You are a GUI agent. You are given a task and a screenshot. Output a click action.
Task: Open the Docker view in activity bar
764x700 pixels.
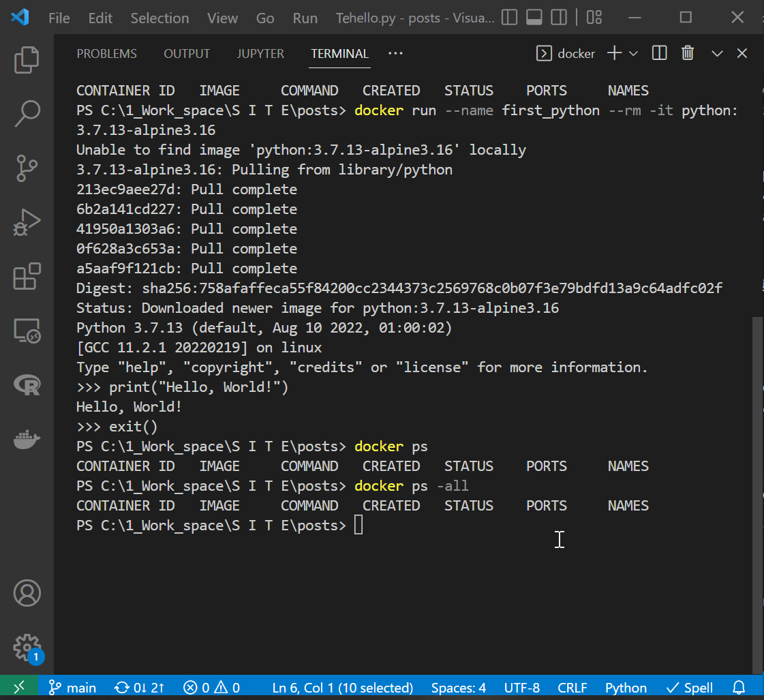[27, 440]
